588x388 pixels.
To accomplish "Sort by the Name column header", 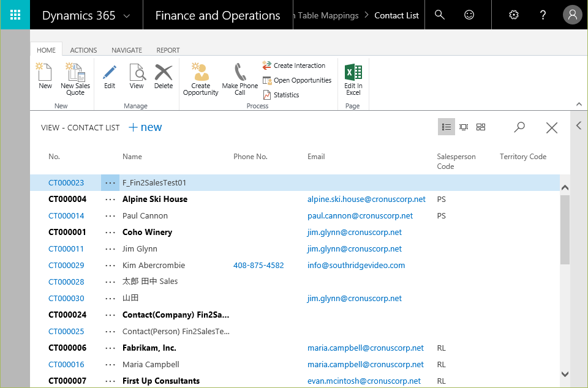I will [132, 157].
